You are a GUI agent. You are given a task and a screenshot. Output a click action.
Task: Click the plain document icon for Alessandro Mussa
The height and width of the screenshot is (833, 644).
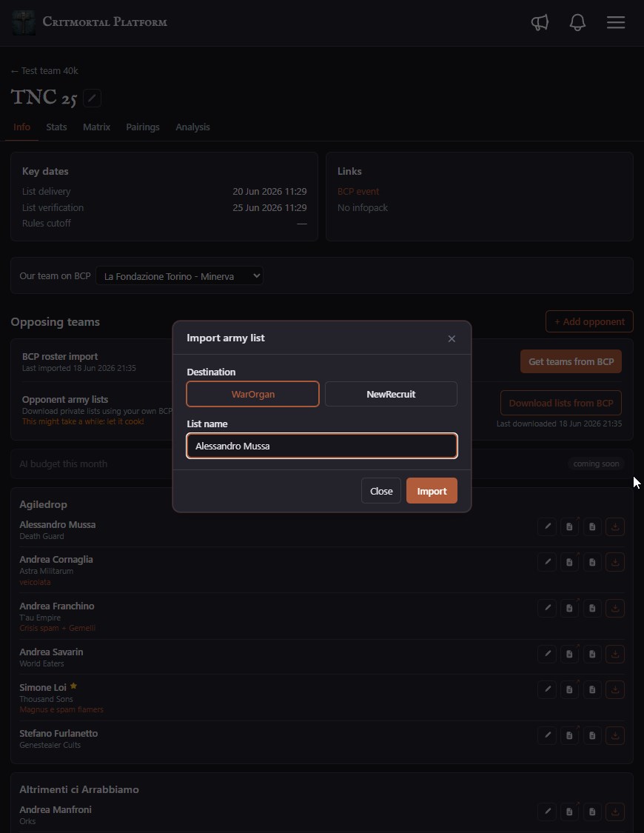coord(592,526)
